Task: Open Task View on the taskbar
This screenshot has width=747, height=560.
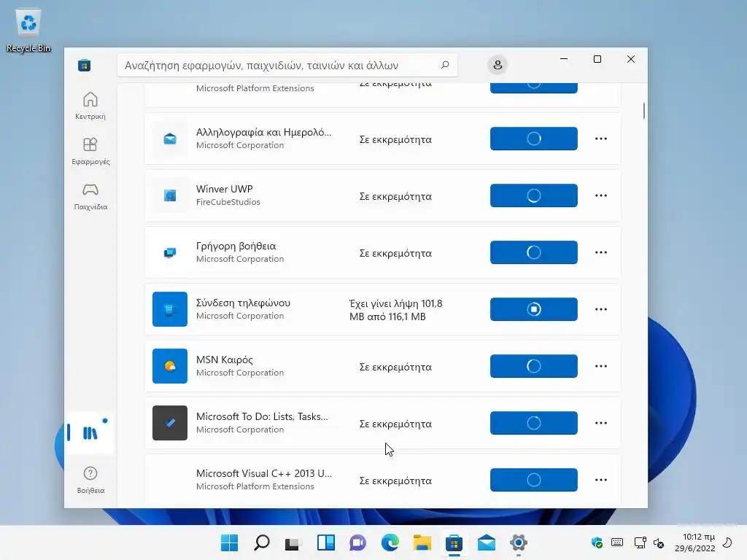Action: (293, 542)
